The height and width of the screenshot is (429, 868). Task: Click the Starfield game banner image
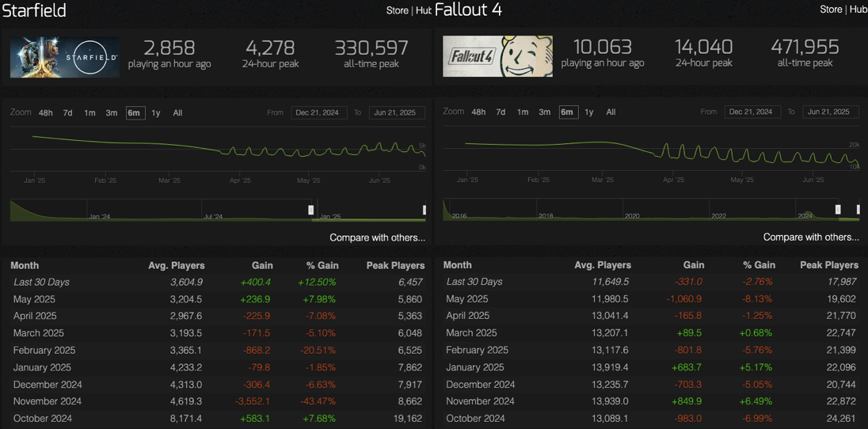click(65, 57)
